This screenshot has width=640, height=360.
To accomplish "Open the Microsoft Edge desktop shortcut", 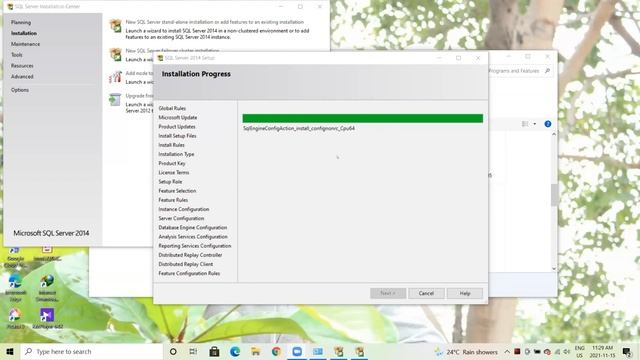I will (x=16, y=287).
